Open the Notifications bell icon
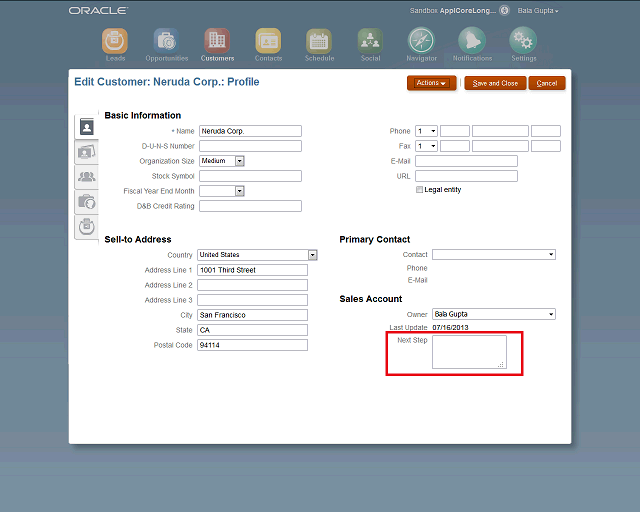640x512 pixels. (472, 40)
